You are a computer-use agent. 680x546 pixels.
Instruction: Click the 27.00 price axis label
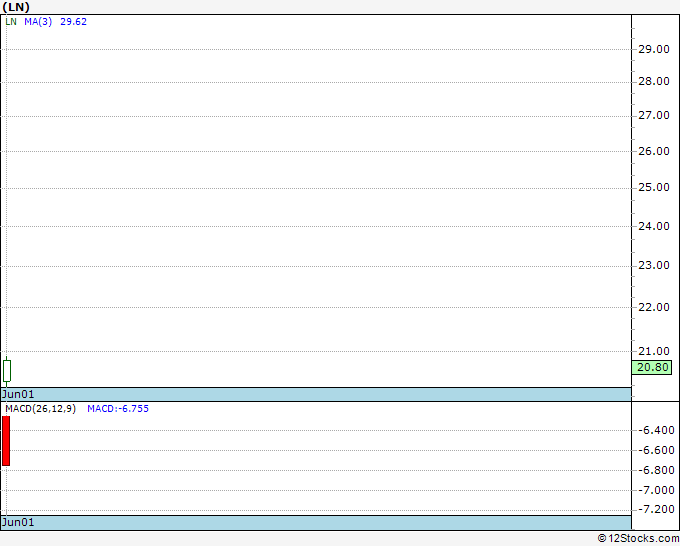coord(654,115)
